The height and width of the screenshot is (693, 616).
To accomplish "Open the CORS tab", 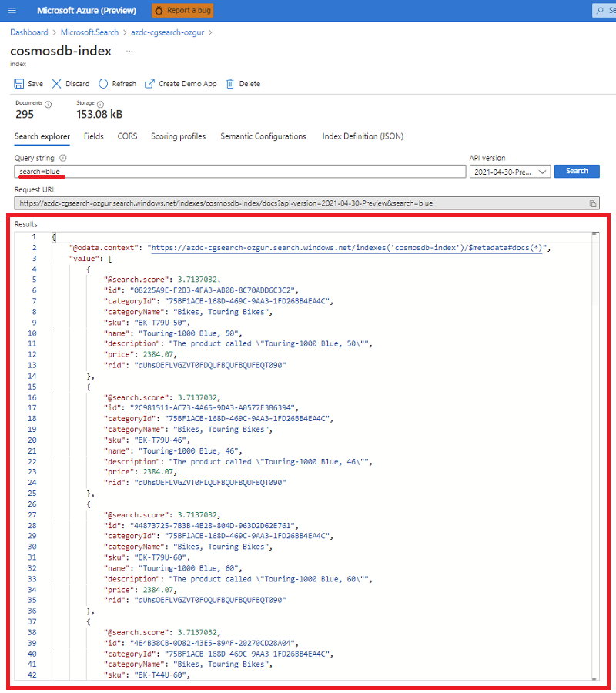I will [127, 136].
